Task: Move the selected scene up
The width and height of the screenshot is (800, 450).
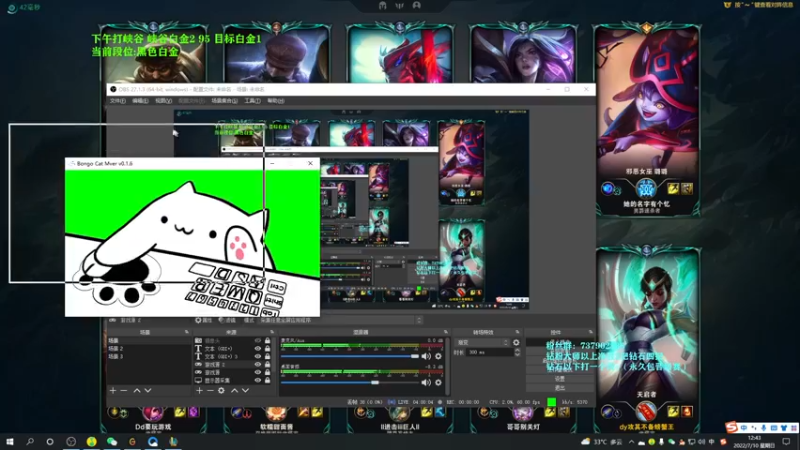Action: tap(137, 390)
